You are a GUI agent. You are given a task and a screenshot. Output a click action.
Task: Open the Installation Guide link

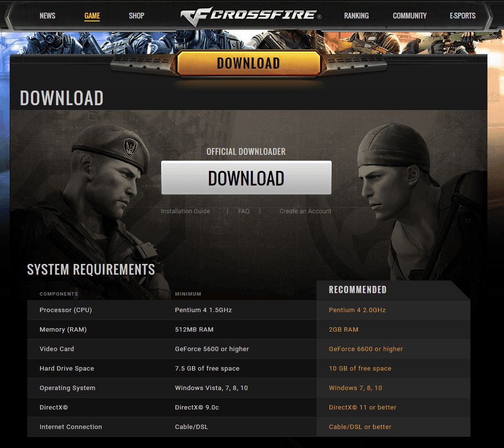click(x=185, y=211)
